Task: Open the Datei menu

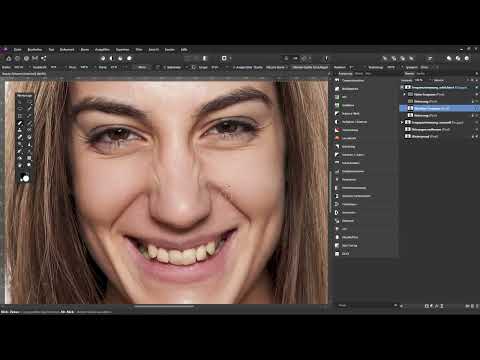Action: (17, 50)
